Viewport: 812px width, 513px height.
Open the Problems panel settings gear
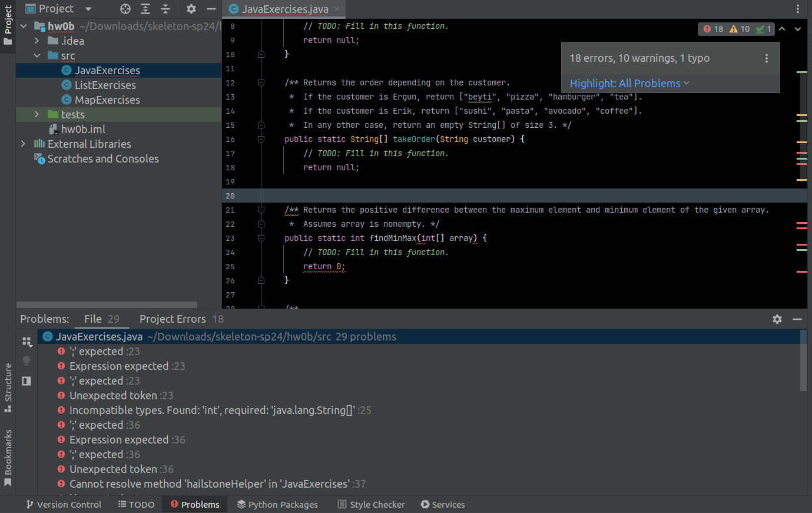(x=777, y=319)
